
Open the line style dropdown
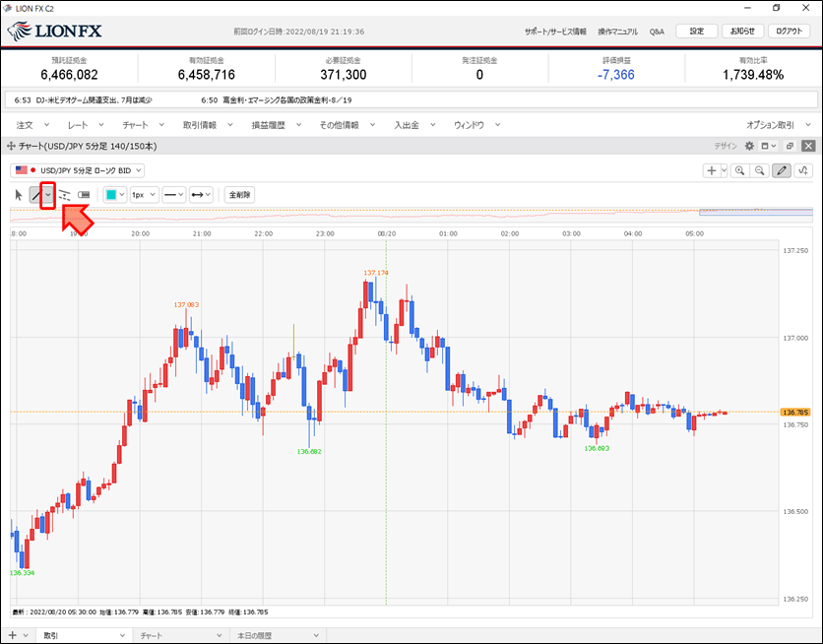173,195
